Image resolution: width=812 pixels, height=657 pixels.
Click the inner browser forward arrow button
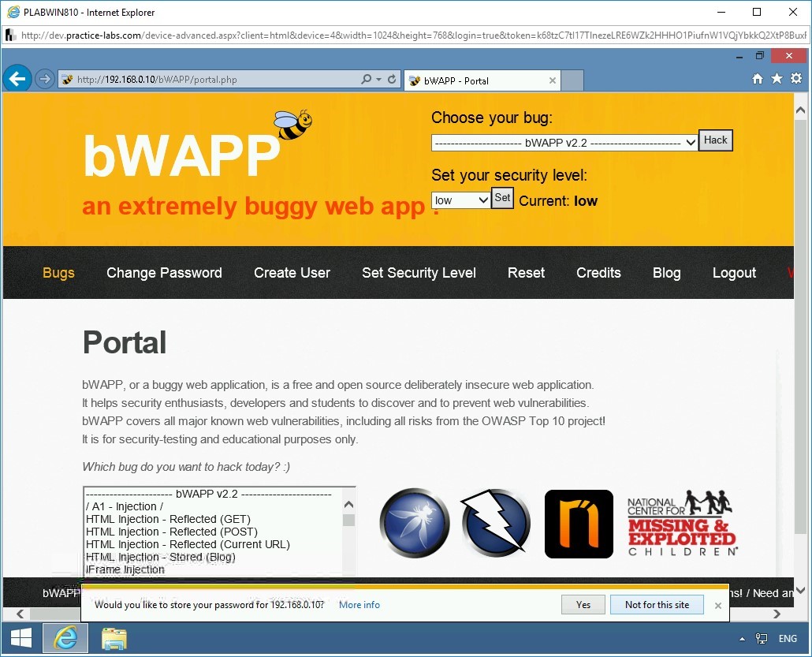tap(45, 80)
